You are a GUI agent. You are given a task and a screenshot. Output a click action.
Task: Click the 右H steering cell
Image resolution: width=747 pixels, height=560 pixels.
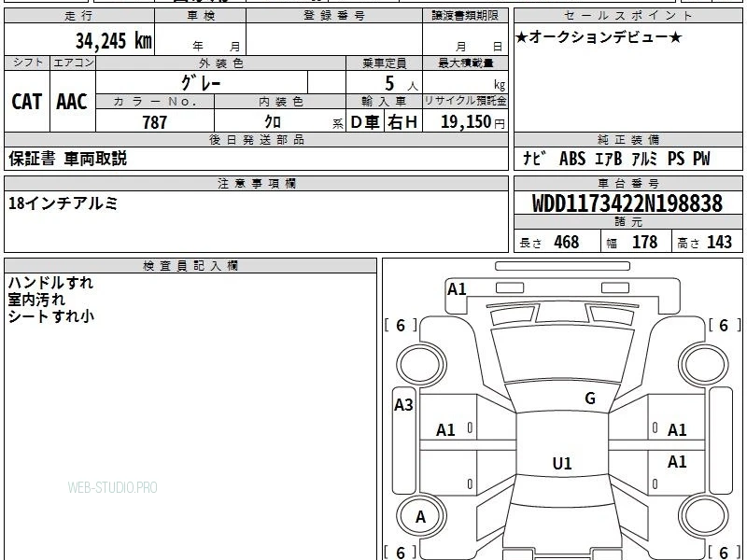tap(402, 122)
